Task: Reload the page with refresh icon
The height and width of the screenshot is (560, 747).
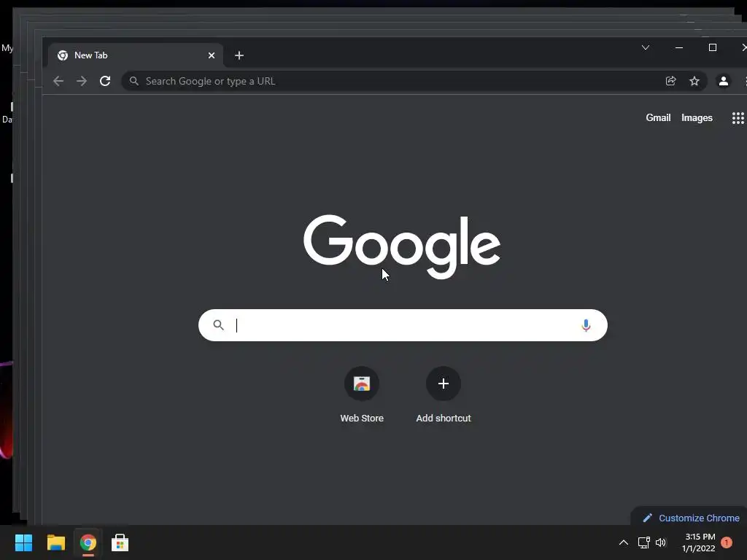Action: [105, 81]
